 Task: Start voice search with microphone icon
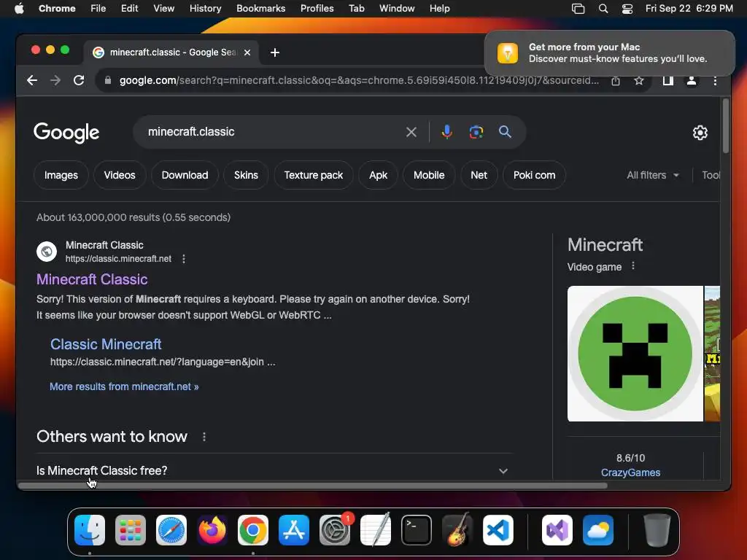click(446, 132)
